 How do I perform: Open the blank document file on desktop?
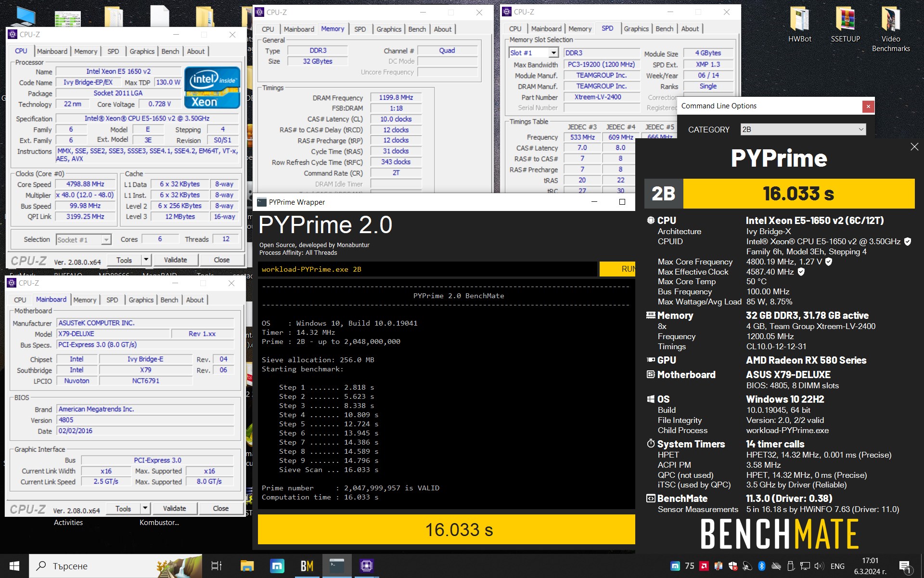(x=160, y=16)
